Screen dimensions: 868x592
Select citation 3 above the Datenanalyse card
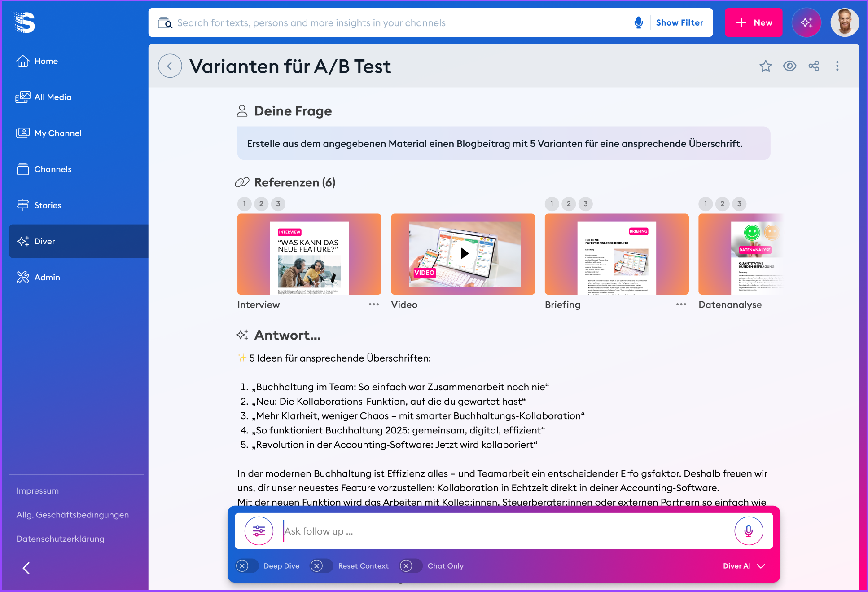pyautogui.click(x=740, y=204)
